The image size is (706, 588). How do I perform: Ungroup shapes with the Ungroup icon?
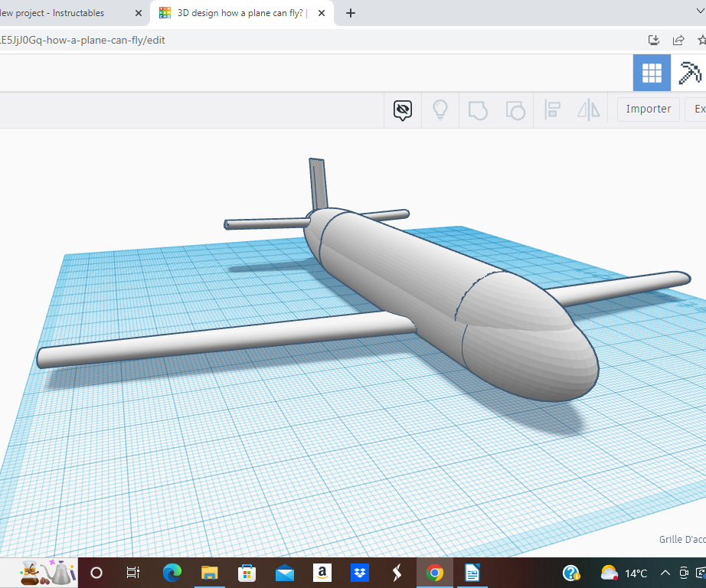tap(515, 109)
